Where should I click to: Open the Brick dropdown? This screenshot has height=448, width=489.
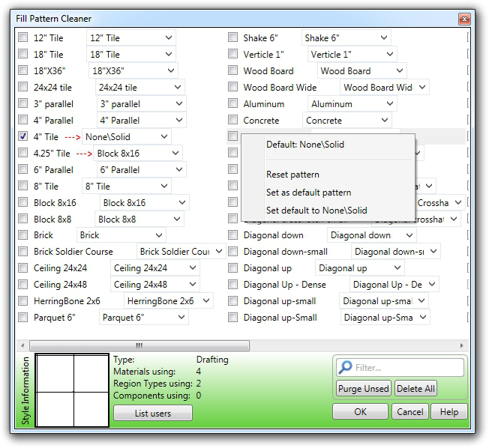pyautogui.click(x=121, y=235)
